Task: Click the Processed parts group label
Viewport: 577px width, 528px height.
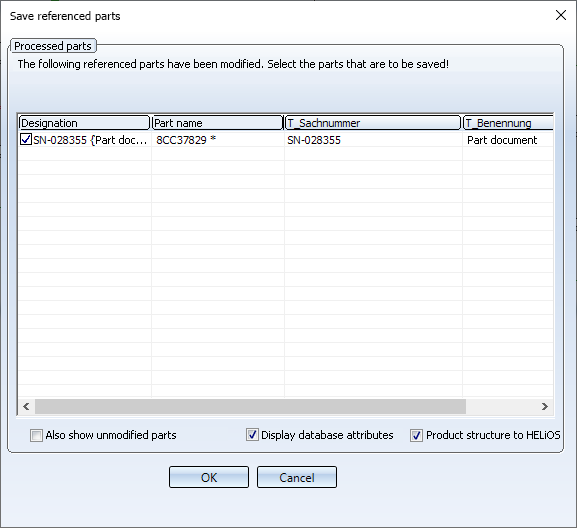Action: coord(53,46)
